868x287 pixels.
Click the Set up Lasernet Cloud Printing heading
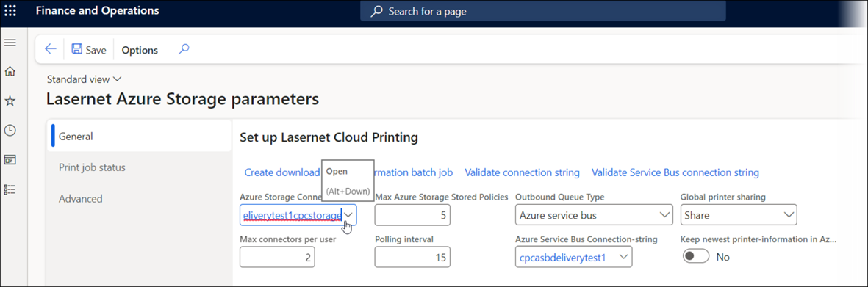[329, 137]
